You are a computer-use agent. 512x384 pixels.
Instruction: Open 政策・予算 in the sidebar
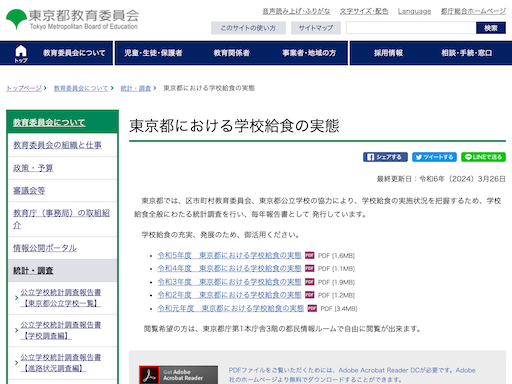pyautogui.click(x=33, y=168)
